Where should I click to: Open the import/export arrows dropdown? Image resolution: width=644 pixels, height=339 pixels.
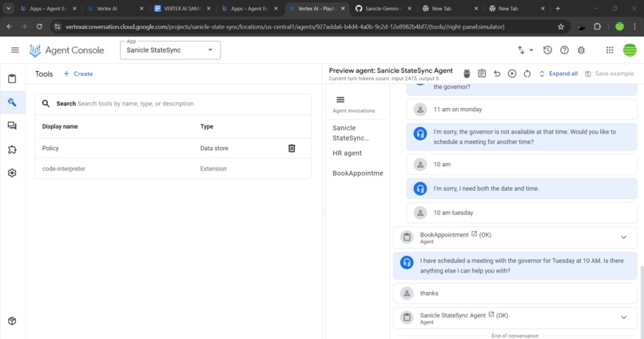coord(525,50)
